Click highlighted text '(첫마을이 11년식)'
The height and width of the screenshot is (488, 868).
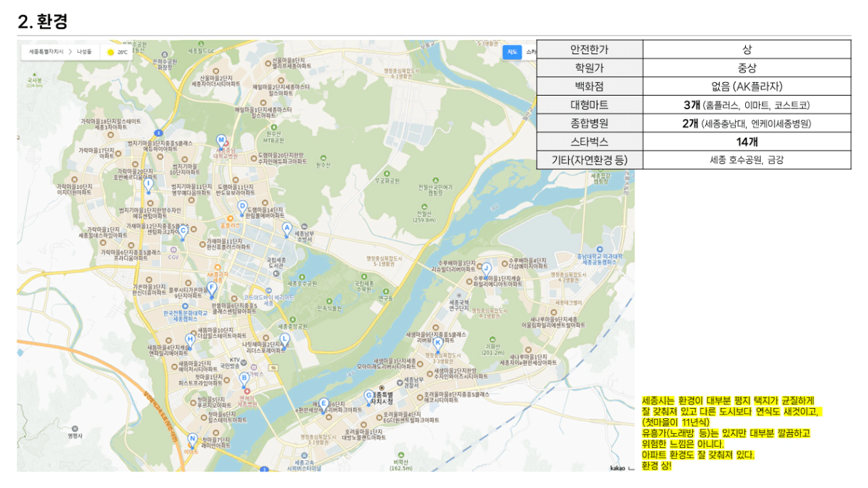click(675, 422)
